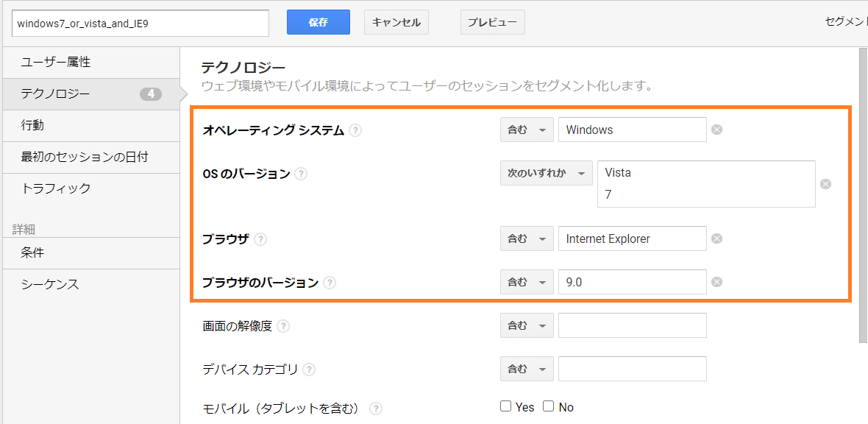Open the 次のいずれか dropdown for OS version
This screenshot has height=424, width=868.
coord(546,173)
